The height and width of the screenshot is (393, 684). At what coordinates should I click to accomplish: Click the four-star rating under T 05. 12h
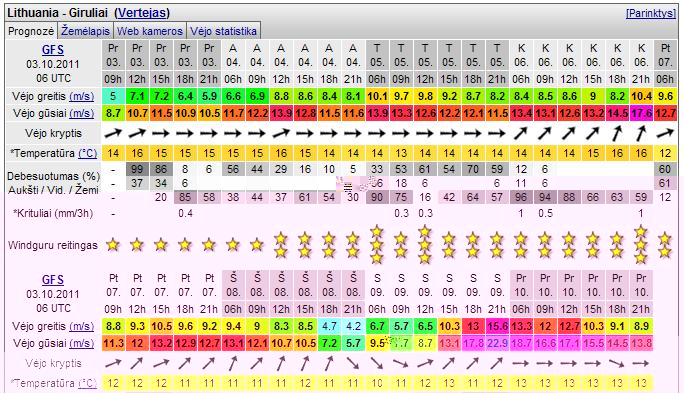point(425,245)
